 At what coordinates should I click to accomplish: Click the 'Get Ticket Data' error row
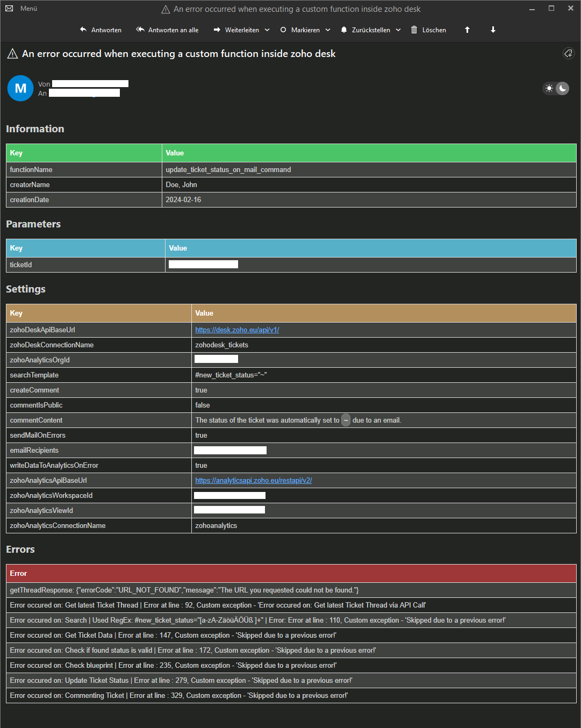(x=291, y=635)
